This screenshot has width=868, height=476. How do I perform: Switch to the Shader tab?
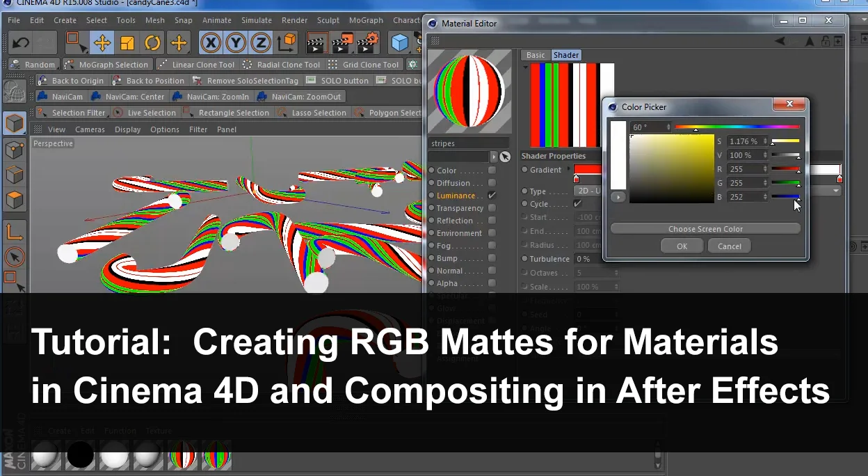pos(566,55)
